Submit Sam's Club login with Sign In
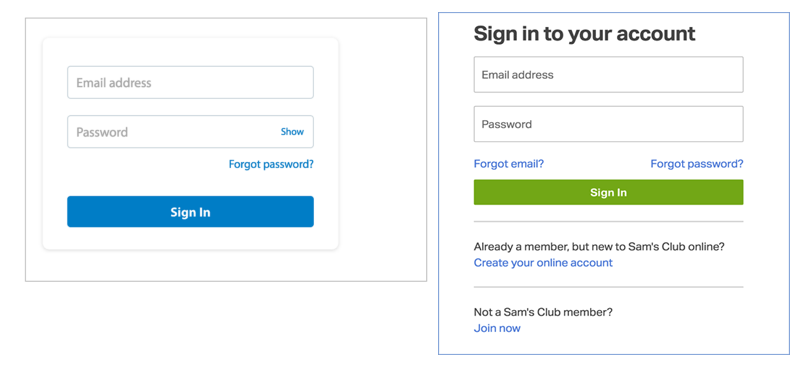Image resolution: width=800 pixels, height=370 pixels. coord(608,192)
